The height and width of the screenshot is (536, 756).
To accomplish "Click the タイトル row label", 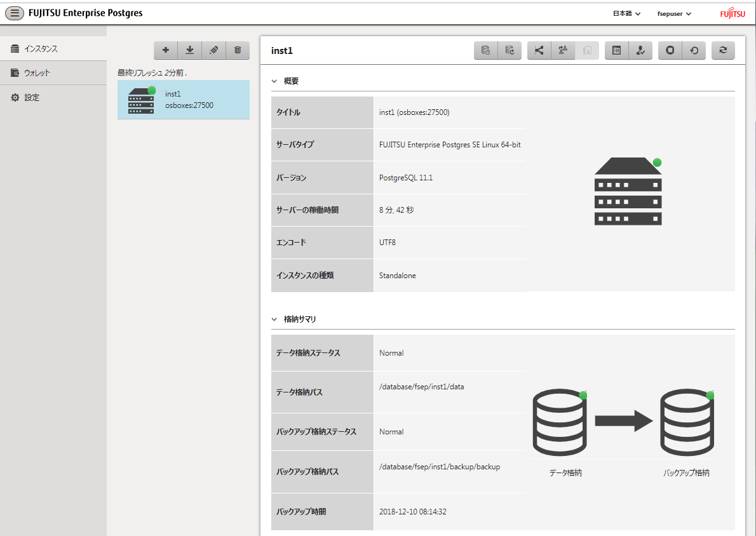I will click(288, 112).
